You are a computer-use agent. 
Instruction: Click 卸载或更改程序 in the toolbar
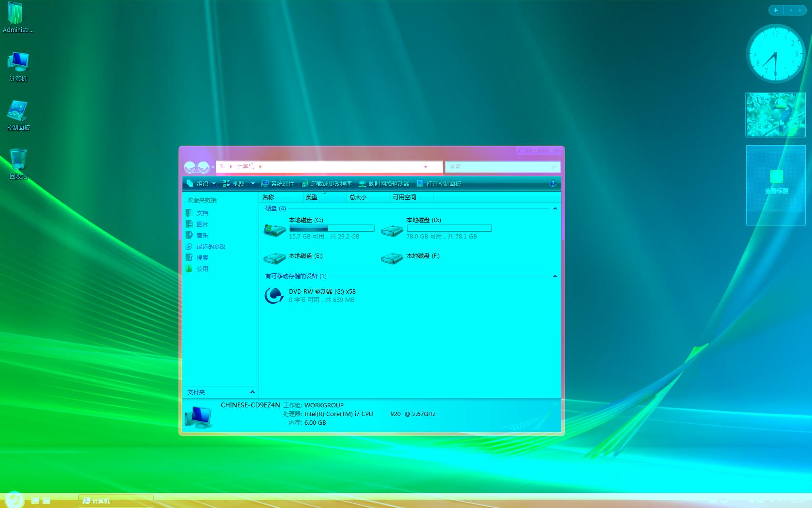327,183
